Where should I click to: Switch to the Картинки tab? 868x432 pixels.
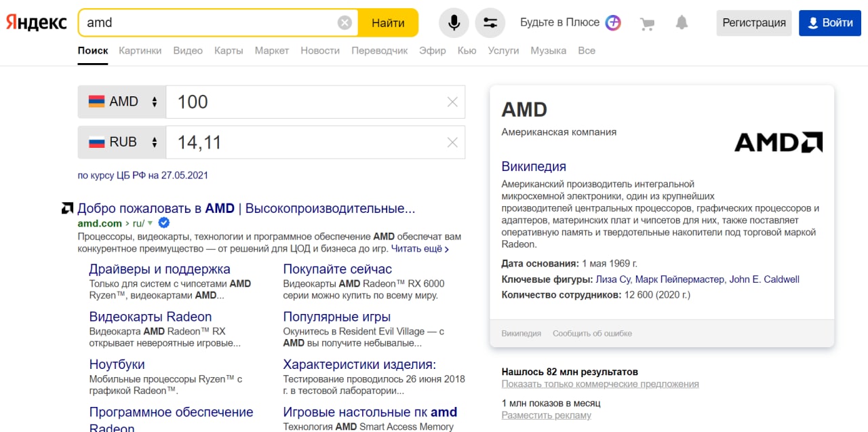click(x=140, y=50)
